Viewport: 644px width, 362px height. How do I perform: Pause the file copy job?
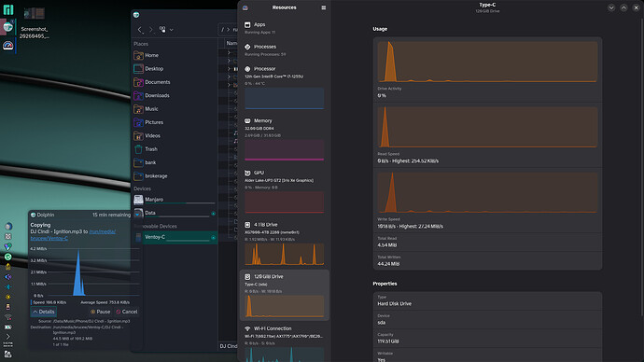click(101, 312)
